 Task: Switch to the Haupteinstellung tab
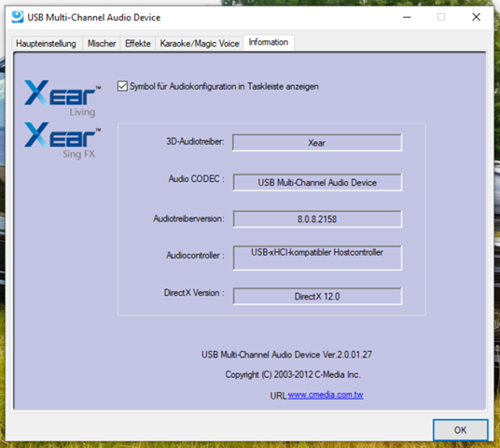click(x=46, y=43)
